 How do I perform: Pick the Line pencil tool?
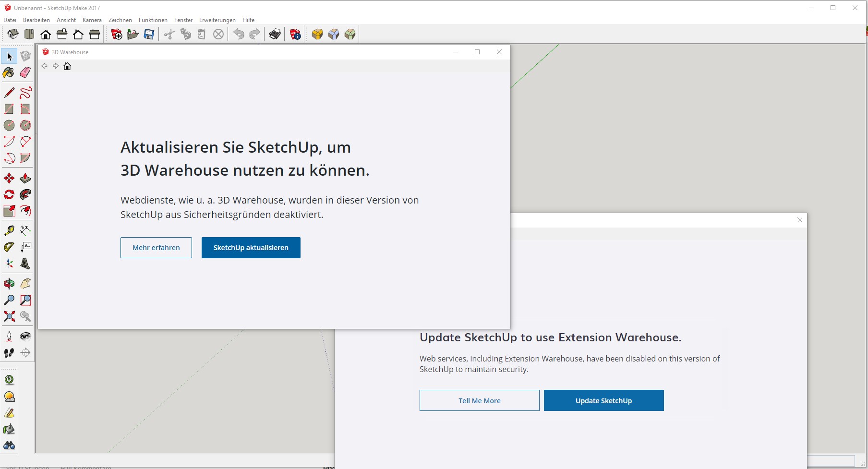pos(9,92)
